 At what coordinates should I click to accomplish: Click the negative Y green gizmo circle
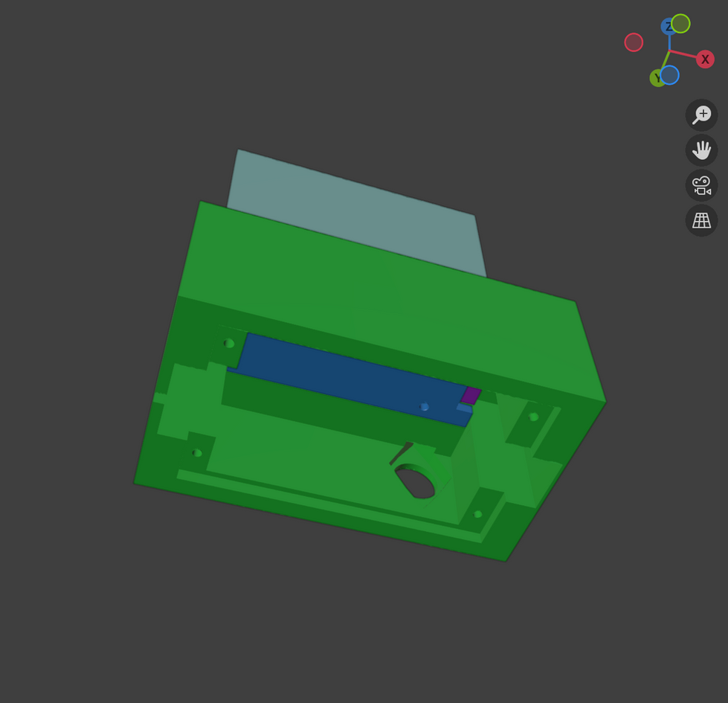tap(680, 24)
